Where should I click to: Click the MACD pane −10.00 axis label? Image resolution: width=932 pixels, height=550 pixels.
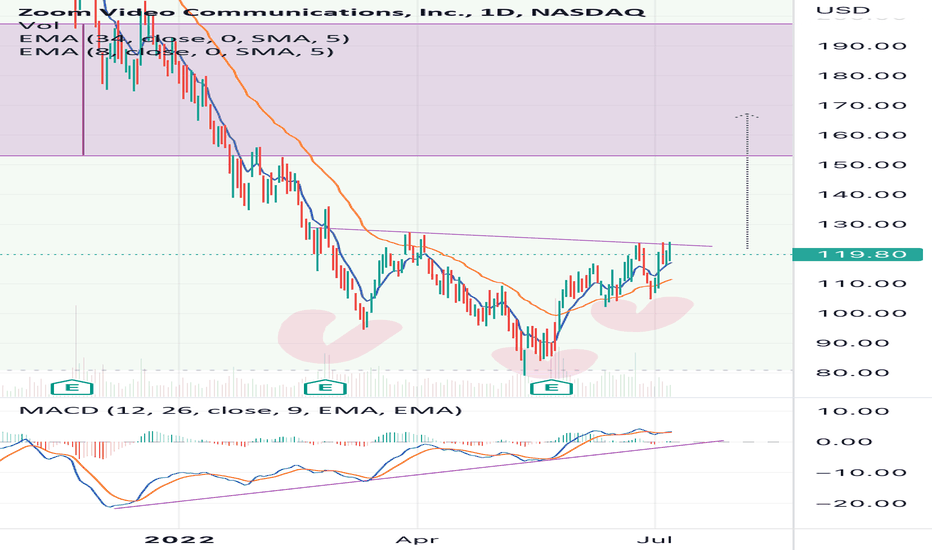click(862, 473)
